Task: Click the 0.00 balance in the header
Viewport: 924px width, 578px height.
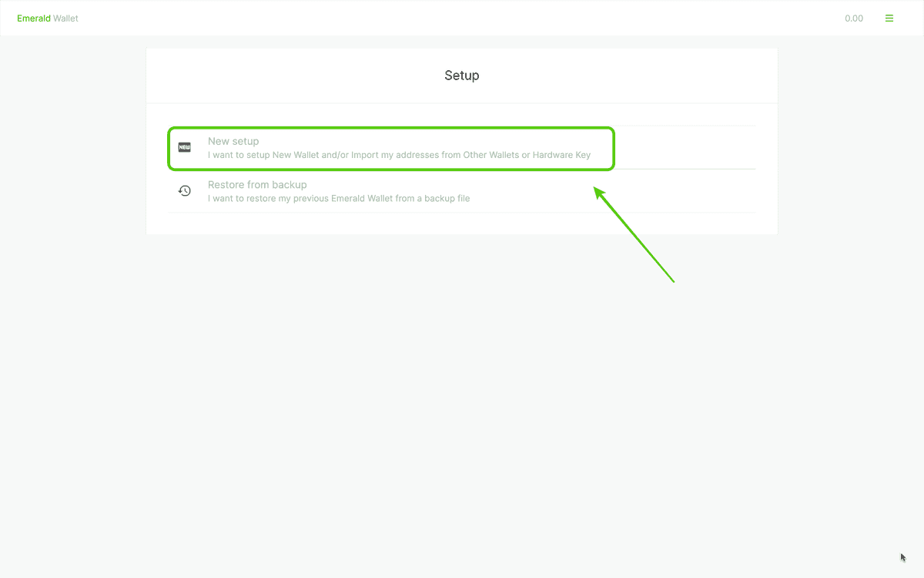Action: point(853,18)
